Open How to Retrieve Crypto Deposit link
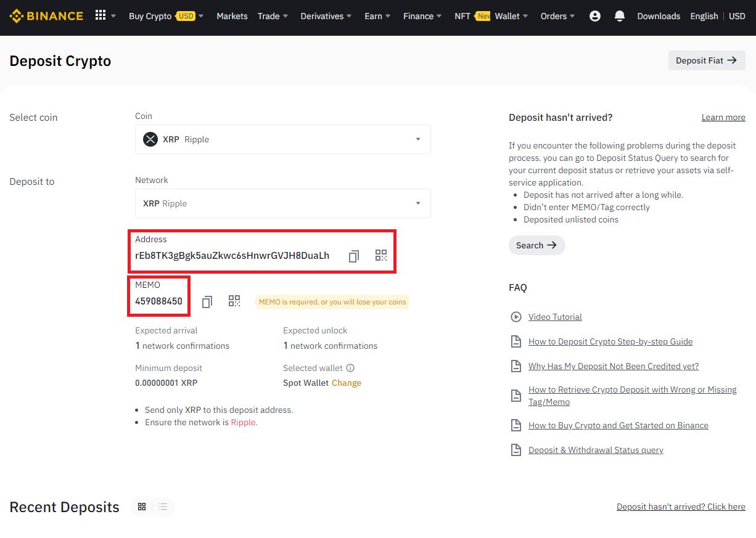756x538 pixels. point(633,396)
